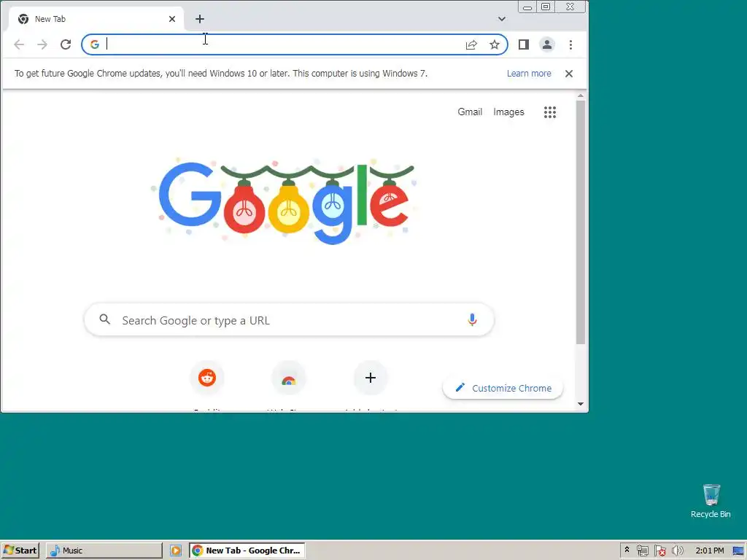Reload the page with the refresh icon
The height and width of the screenshot is (560, 747).
coord(66,44)
